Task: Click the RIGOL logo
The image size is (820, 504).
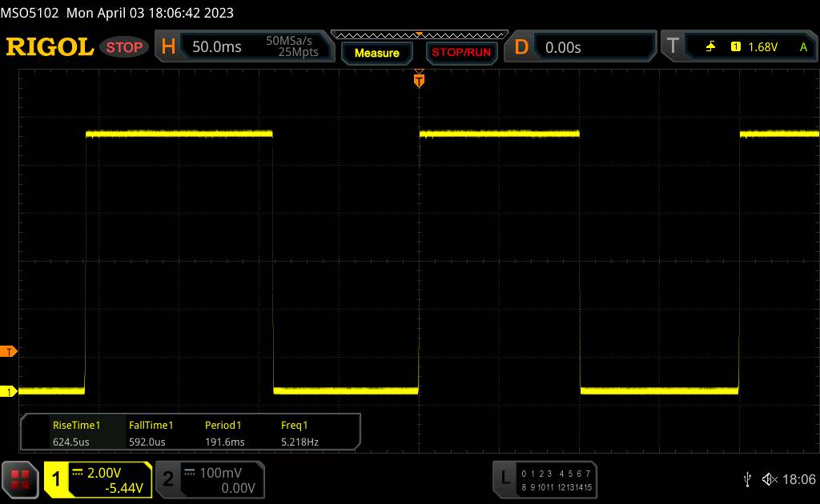Action: [x=50, y=47]
